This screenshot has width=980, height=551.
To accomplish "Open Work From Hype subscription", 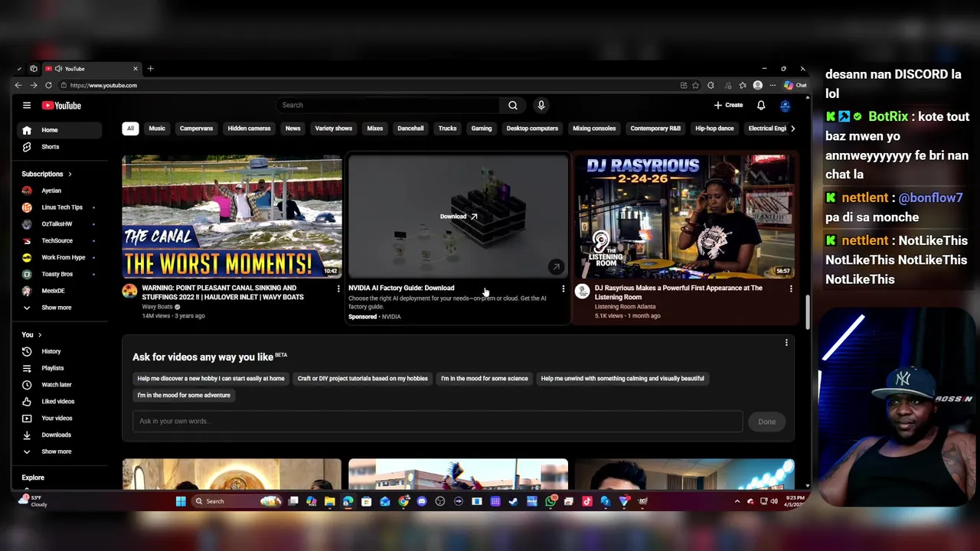I will [58, 258].
